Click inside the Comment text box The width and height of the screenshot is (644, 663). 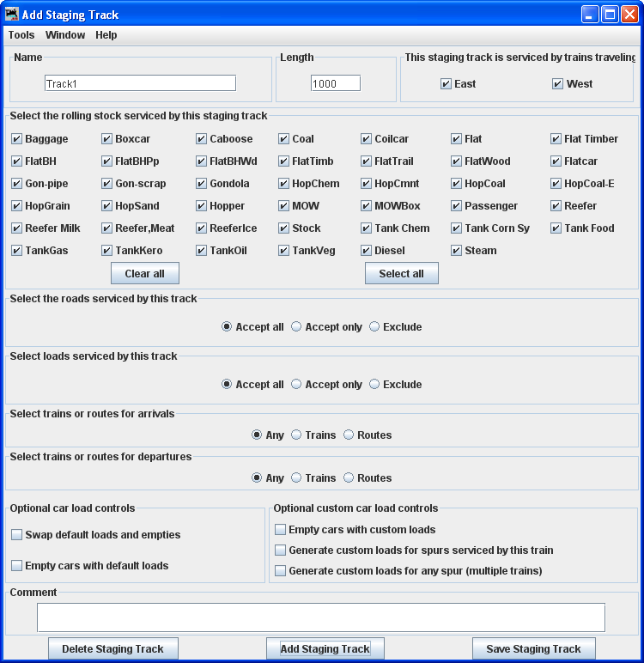click(320, 617)
